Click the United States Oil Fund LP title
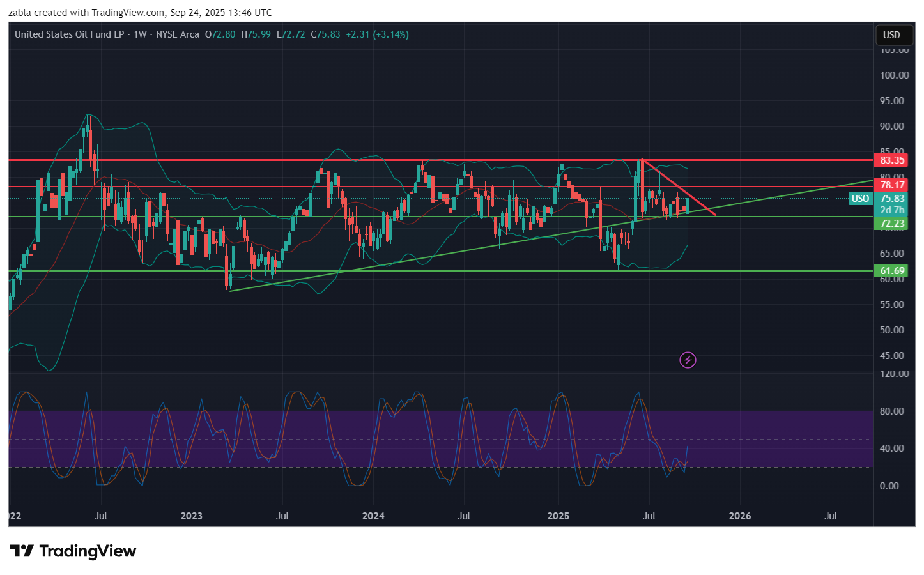 coord(69,34)
